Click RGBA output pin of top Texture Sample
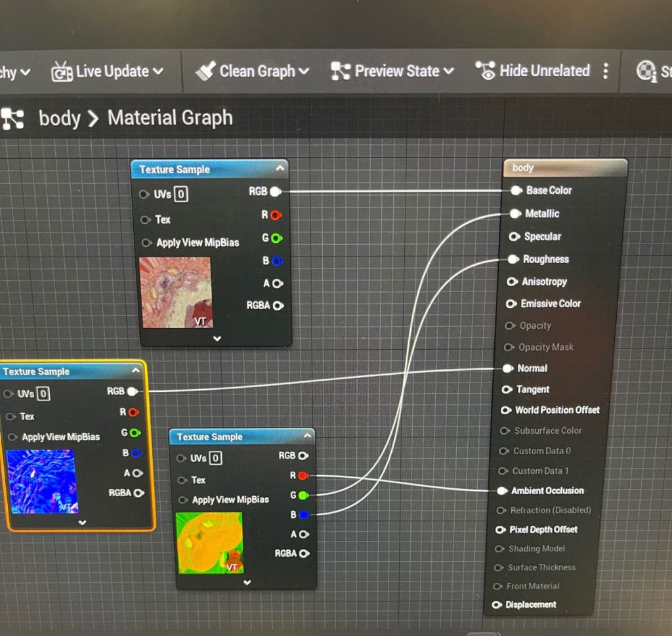Viewport: 672px width, 636px height. pos(278,306)
